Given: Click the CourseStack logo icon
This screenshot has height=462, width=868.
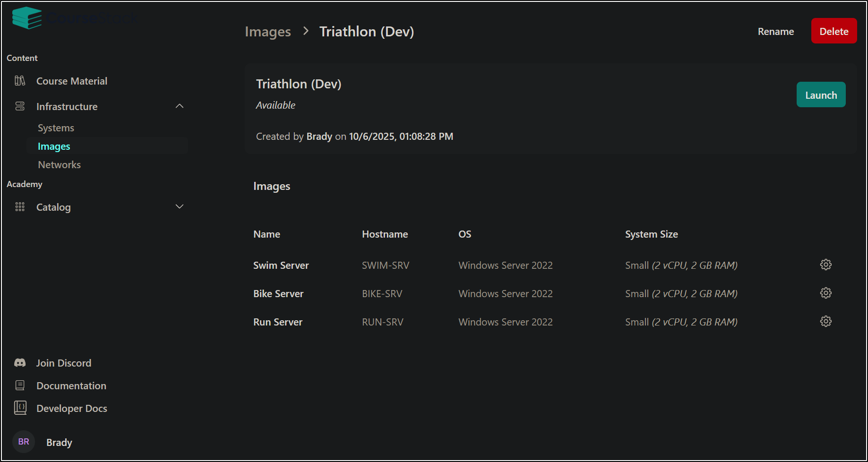Looking at the screenshot, I should click(27, 18).
